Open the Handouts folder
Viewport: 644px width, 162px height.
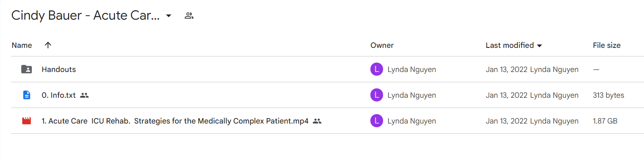(x=59, y=69)
